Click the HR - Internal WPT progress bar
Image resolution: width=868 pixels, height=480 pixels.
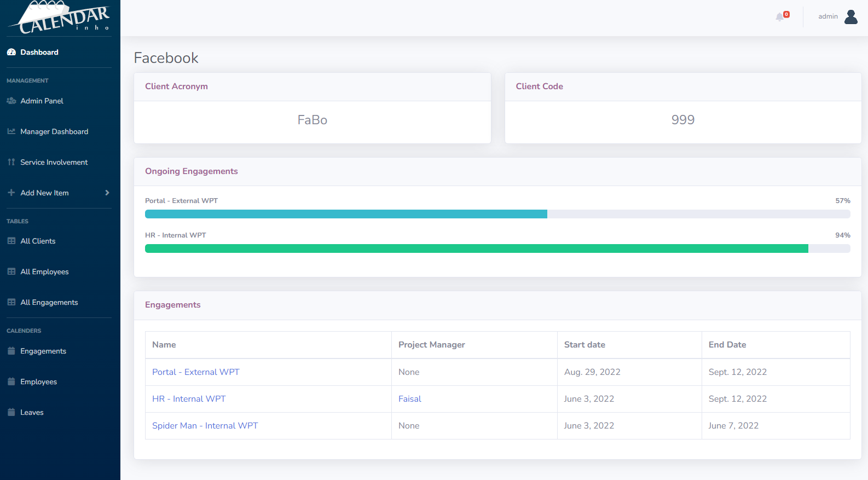(497, 248)
